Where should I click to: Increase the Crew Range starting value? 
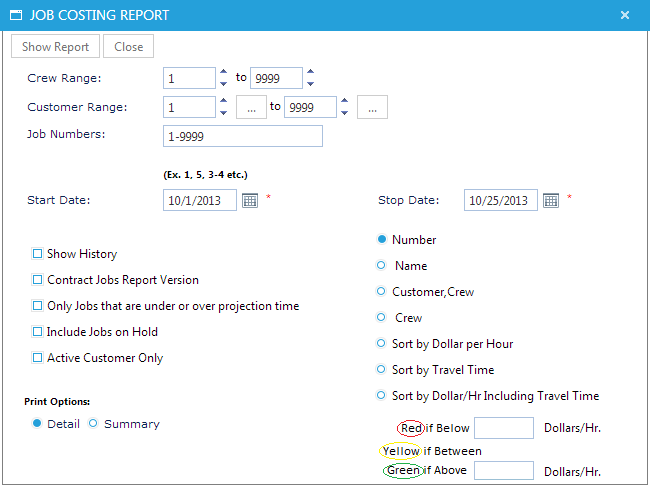[223, 72]
